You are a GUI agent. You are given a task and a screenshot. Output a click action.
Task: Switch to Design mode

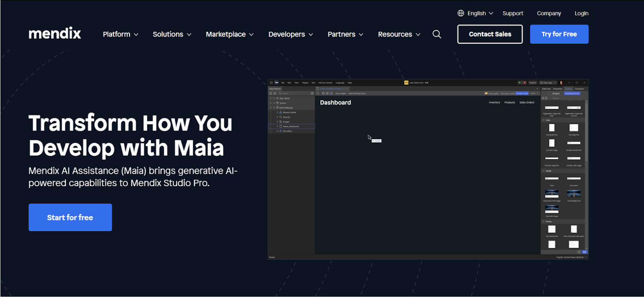[x=522, y=93]
